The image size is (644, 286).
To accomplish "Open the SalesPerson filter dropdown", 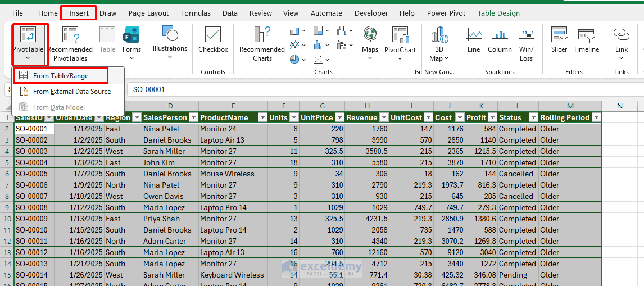I will [193, 117].
